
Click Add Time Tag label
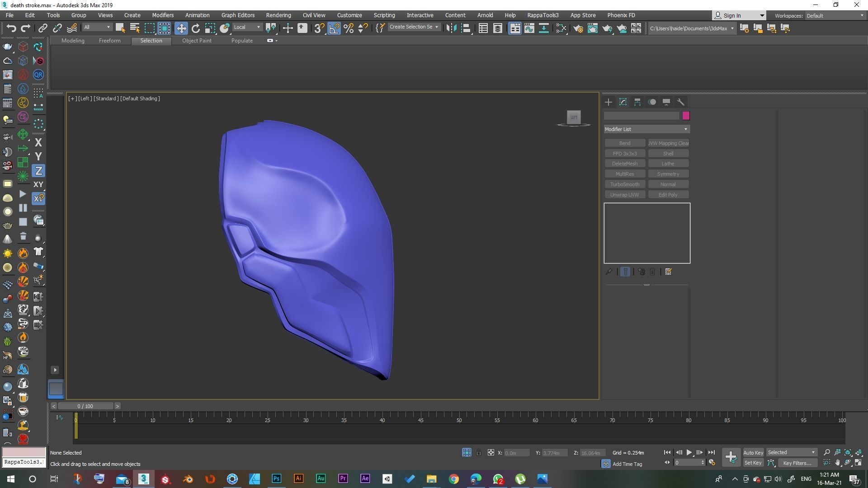coord(627,464)
